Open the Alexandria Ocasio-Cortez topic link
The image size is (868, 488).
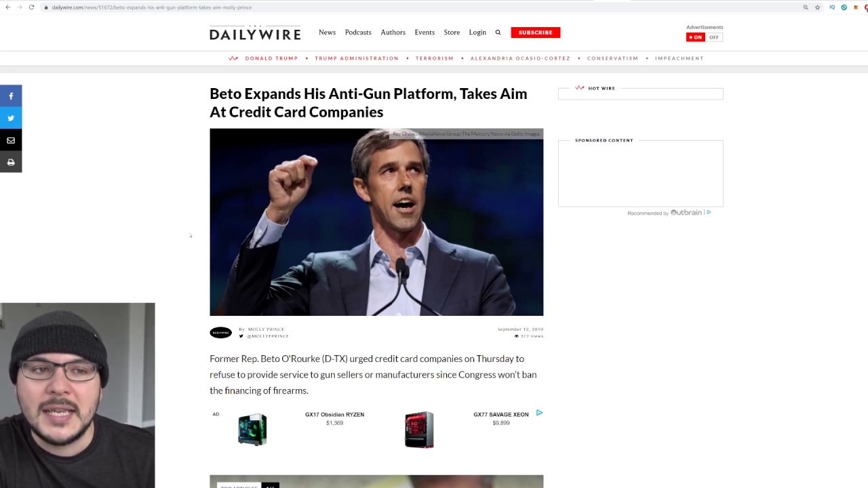(520, 58)
